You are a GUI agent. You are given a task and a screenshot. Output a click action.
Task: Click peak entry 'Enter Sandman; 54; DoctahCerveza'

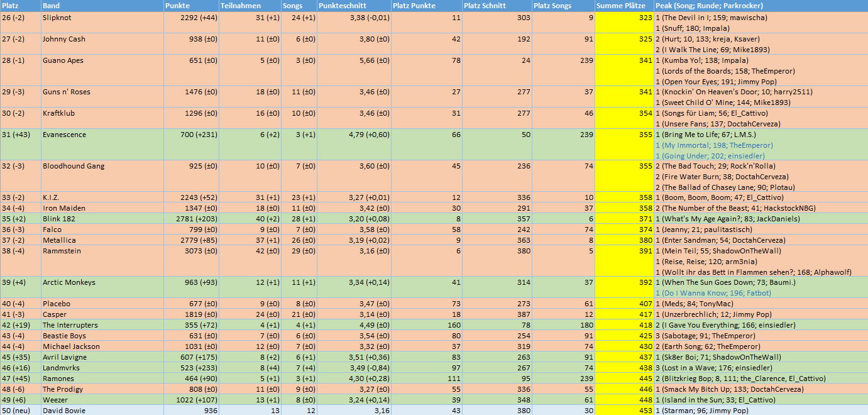pos(720,240)
